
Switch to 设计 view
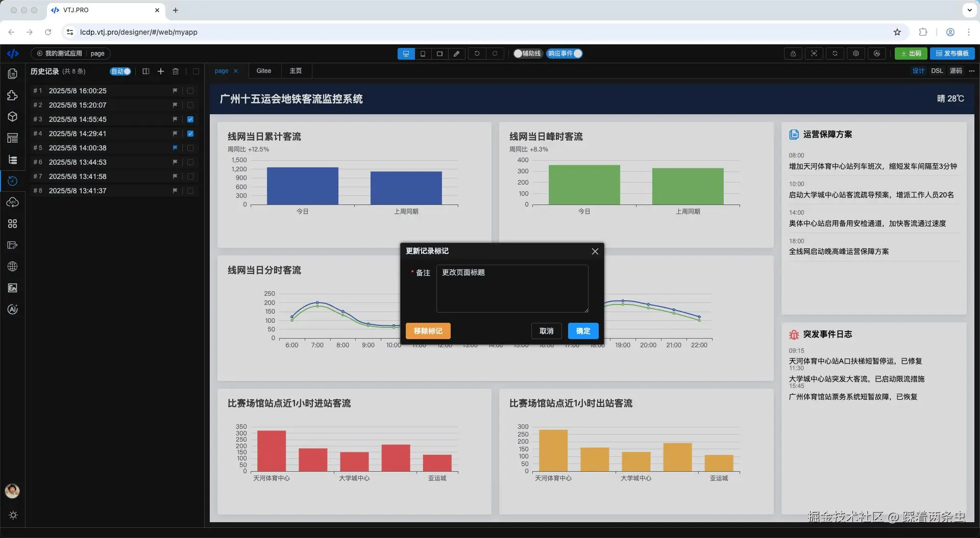918,71
